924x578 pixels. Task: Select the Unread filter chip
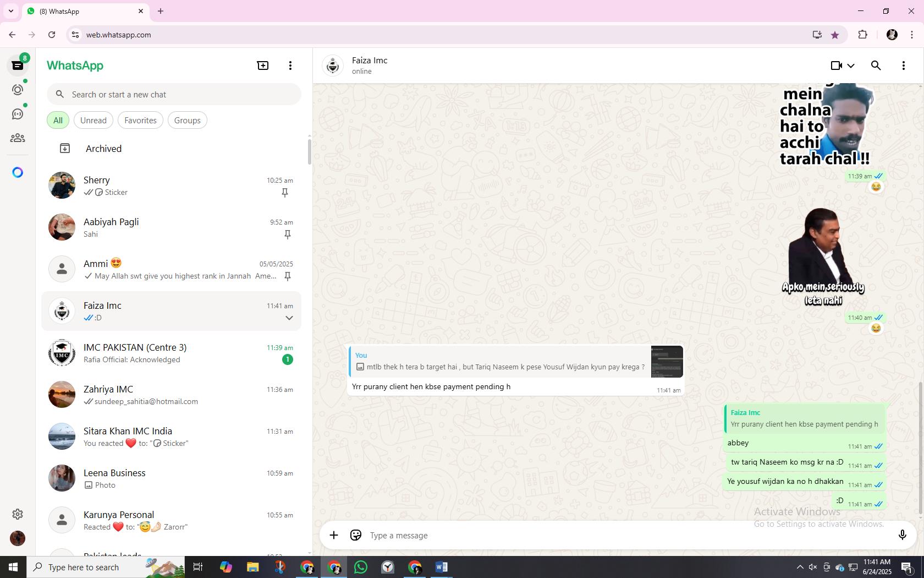point(94,121)
